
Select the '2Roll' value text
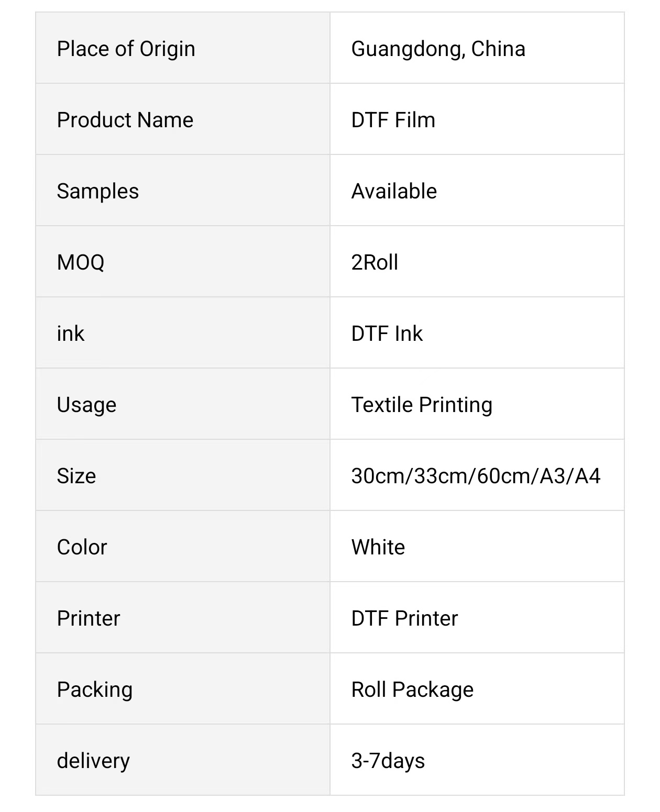click(375, 262)
